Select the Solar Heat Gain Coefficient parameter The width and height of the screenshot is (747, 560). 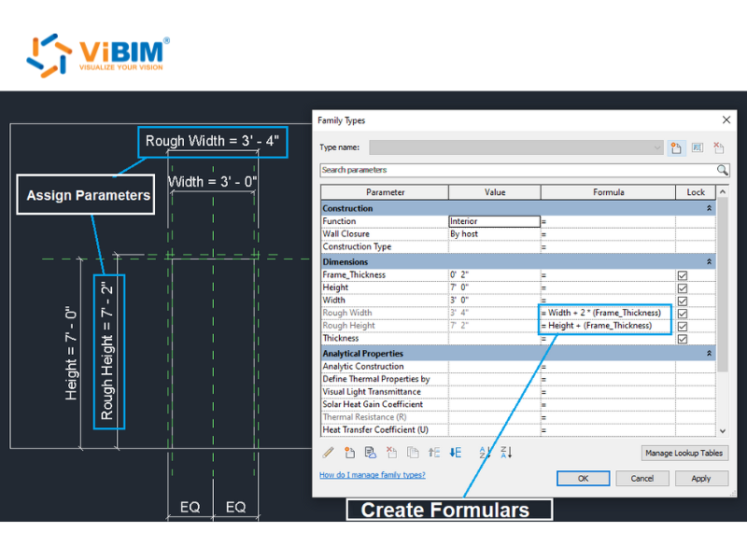point(385,404)
